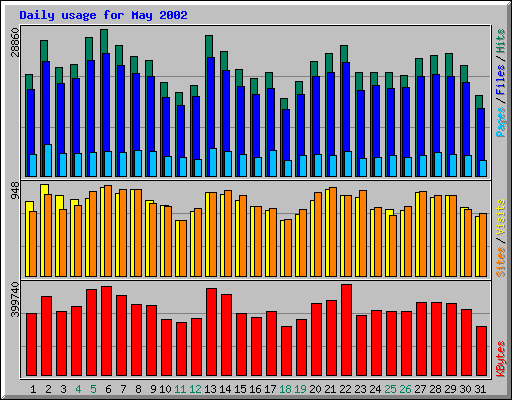Select the orange Sites bar for day 21

coord(333,232)
